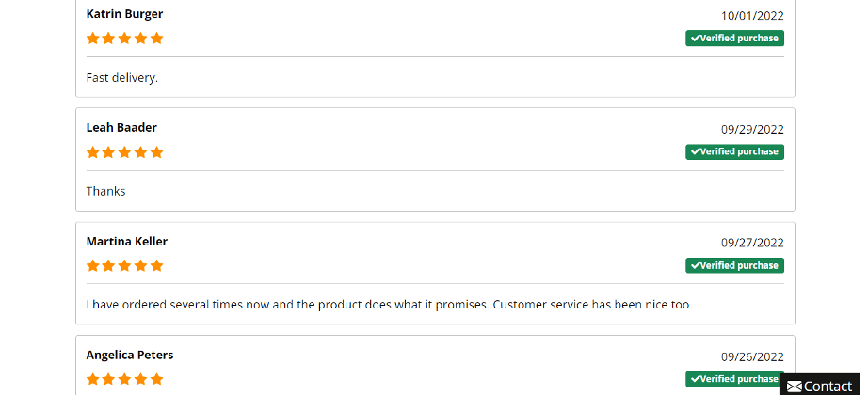Screen dimensions: 868x395
Task: Click Verified purchase badge for Leah Baader
Action: (x=734, y=151)
